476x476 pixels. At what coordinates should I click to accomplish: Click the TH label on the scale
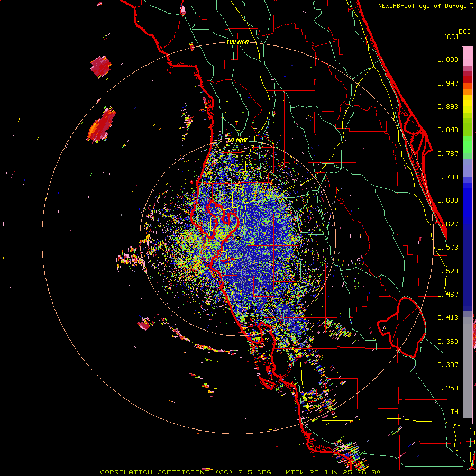click(x=454, y=412)
